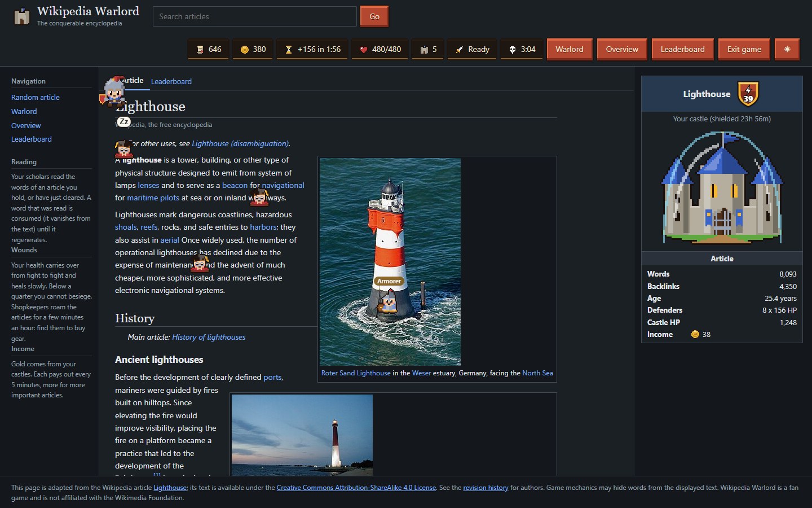Screen dimensions: 812x508
Task: Open the Overview button in top bar
Action: click(622, 49)
